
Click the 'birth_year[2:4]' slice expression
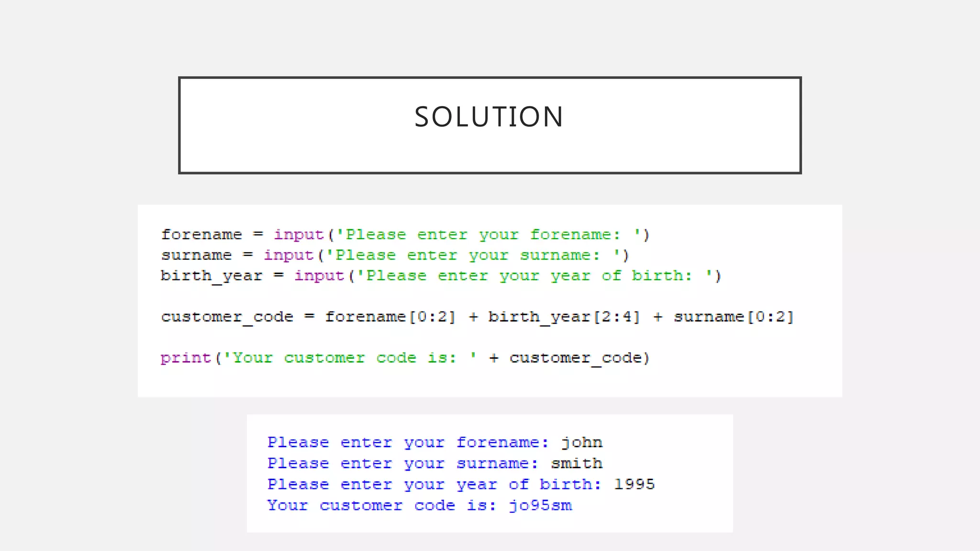[564, 317]
